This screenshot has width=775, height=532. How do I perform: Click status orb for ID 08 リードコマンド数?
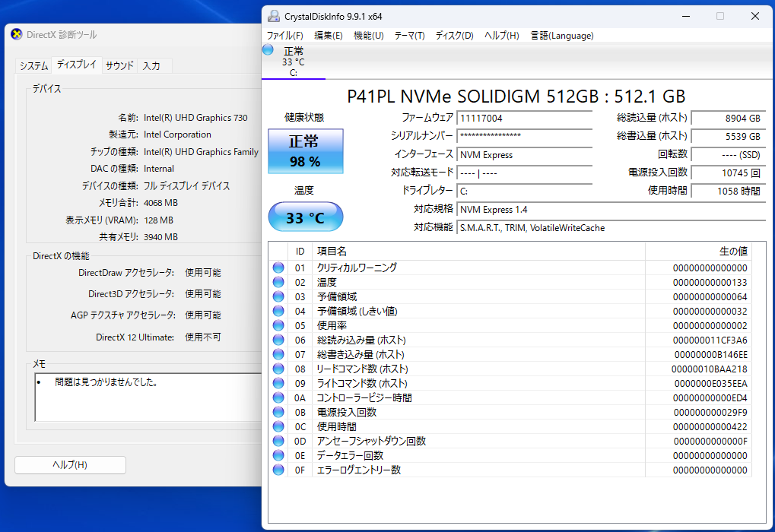(278, 369)
